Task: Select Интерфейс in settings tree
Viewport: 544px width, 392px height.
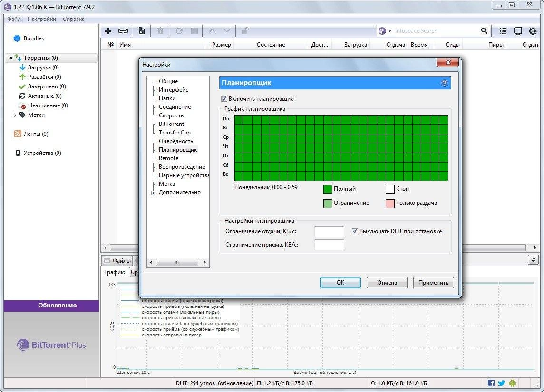Action: (x=174, y=90)
